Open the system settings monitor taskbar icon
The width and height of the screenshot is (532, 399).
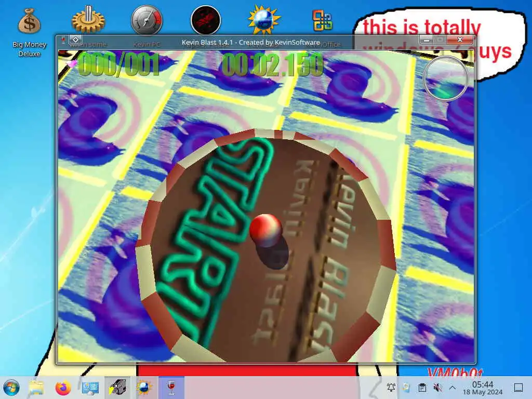[x=90, y=388]
